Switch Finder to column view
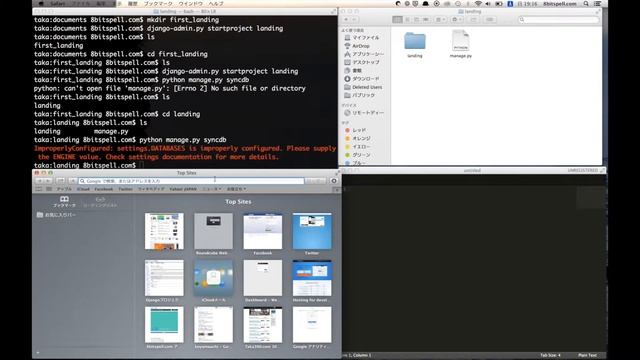 click(x=416, y=20)
